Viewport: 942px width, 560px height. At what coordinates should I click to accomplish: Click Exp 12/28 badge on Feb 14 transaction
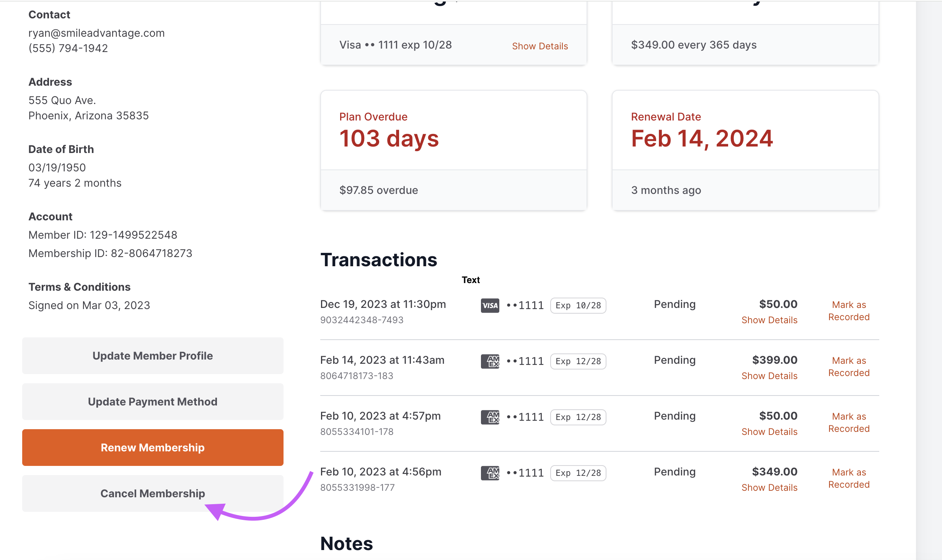click(578, 361)
